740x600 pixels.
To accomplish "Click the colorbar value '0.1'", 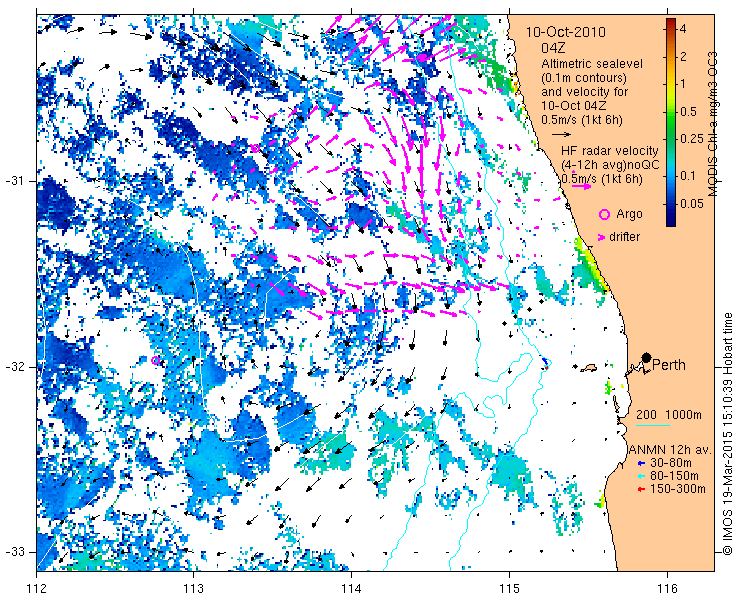I will click(x=689, y=176).
